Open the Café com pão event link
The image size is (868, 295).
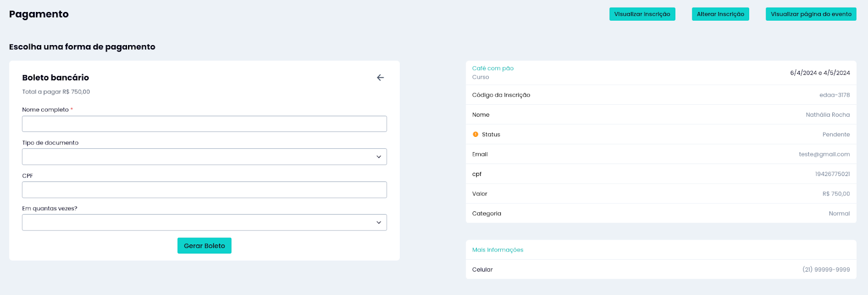493,68
